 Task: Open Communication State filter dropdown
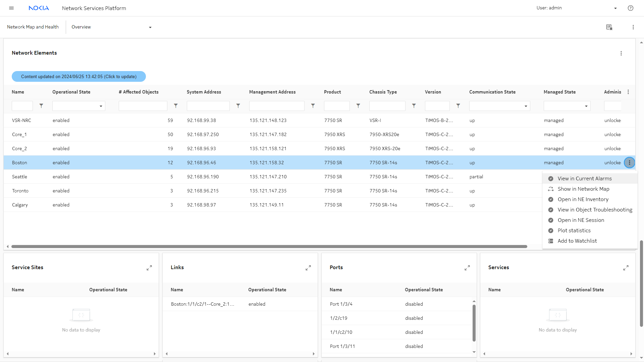[x=499, y=106]
